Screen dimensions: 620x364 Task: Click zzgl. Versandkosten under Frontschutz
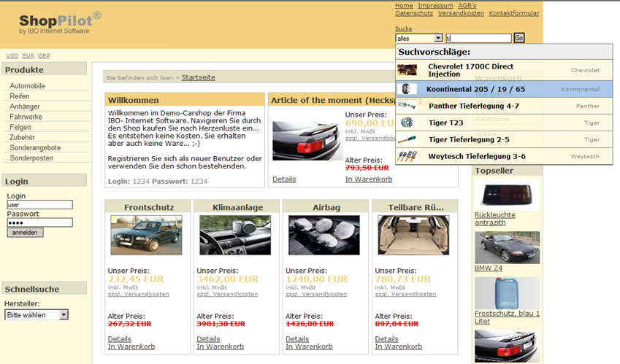coord(139,294)
